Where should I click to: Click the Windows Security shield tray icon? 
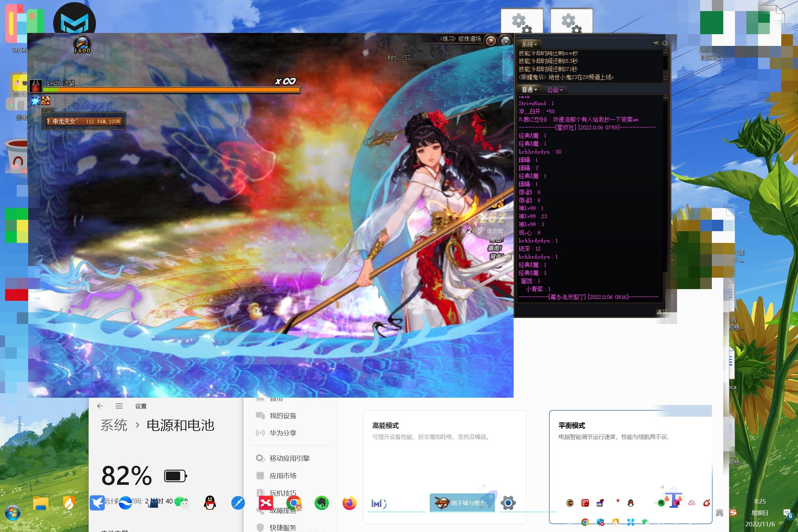point(600,522)
